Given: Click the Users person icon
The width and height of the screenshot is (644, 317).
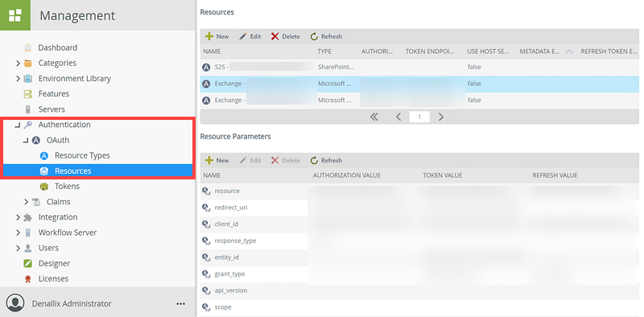Looking at the screenshot, I should (x=28, y=248).
